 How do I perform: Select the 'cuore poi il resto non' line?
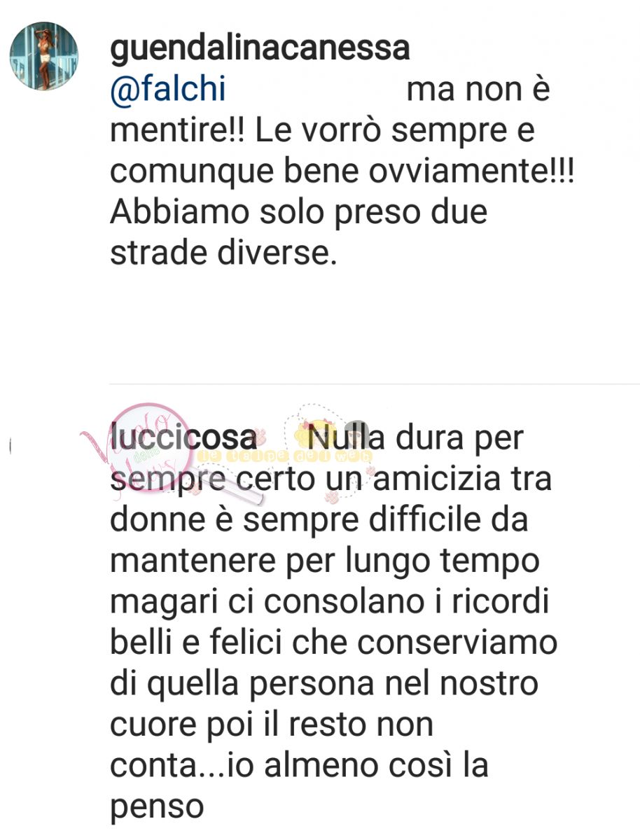[x=272, y=725]
